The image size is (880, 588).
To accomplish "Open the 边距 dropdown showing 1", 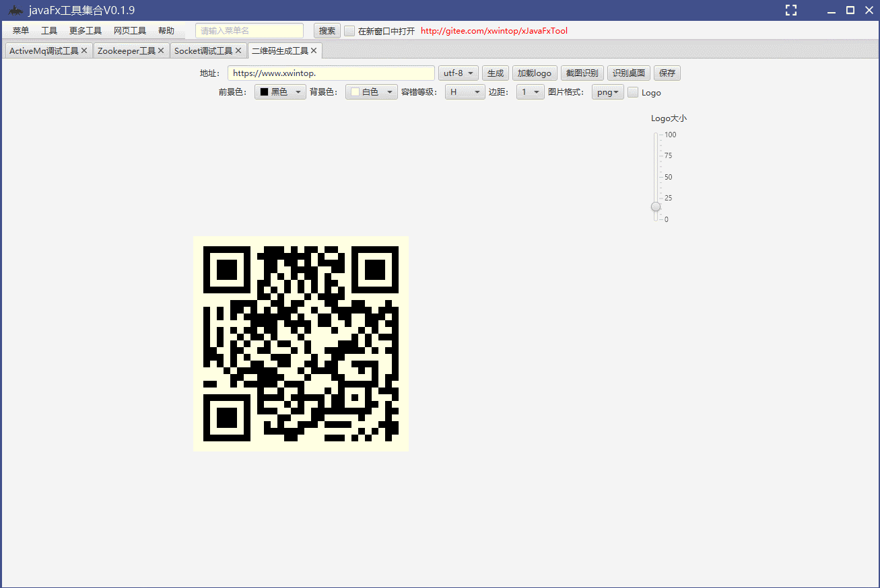I will (531, 92).
